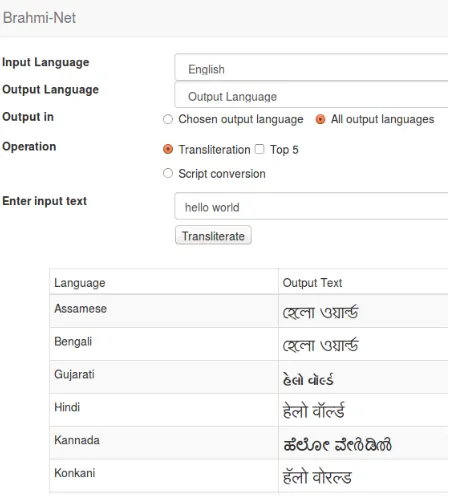Select the Gujarati language cell
The width and height of the screenshot is (450, 498).
pos(164,377)
